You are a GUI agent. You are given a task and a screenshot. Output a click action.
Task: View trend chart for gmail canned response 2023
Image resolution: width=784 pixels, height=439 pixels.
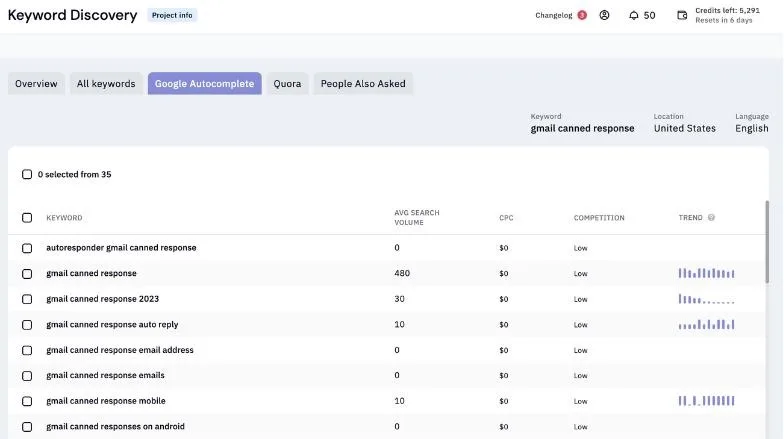click(706, 299)
